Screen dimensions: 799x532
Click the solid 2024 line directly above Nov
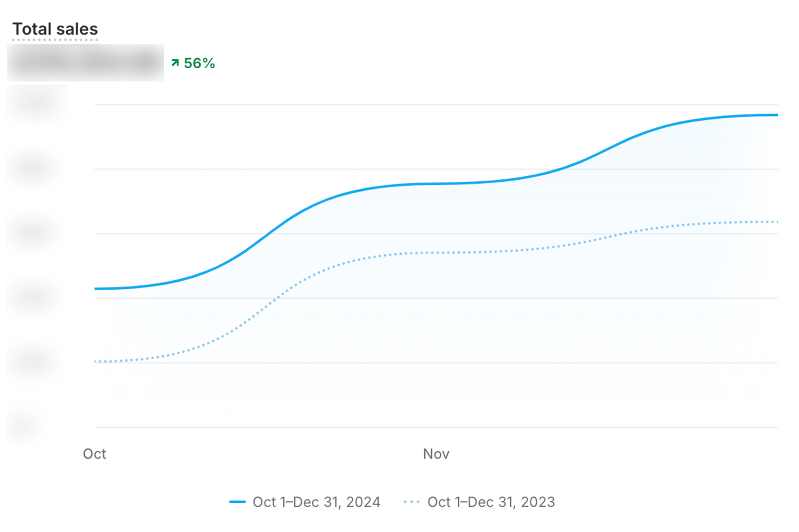[436, 184]
